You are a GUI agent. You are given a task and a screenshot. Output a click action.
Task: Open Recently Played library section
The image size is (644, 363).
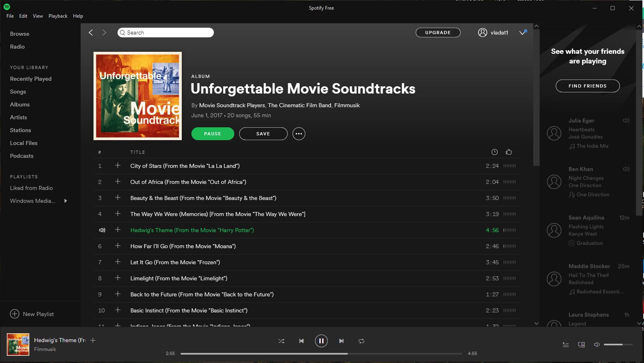(x=31, y=79)
